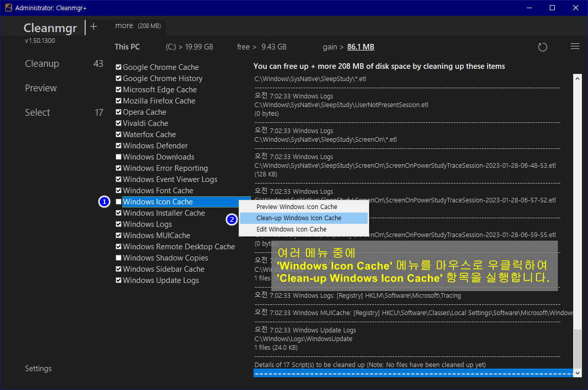Select Preview Windows Icon Cache menu entry
588x390 pixels.
coord(304,206)
